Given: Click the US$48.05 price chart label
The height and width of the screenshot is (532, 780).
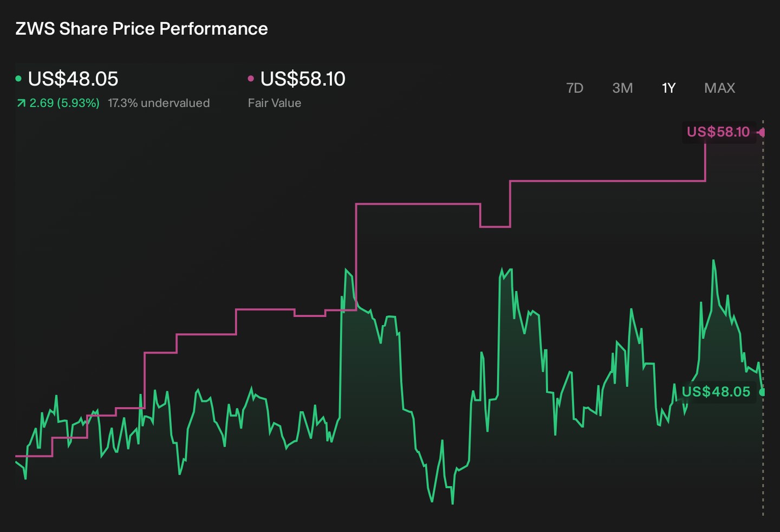Looking at the screenshot, I should point(716,392).
